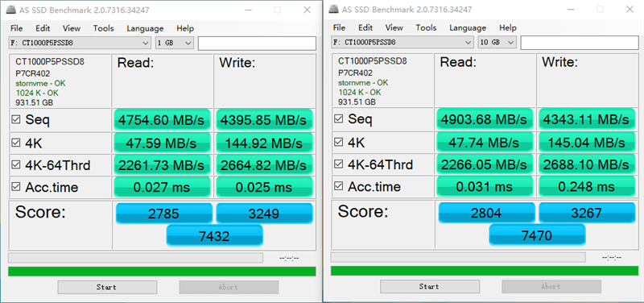Click green progress bar in left window
This screenshot has height=303, width=644.
[x=162, y=272]
